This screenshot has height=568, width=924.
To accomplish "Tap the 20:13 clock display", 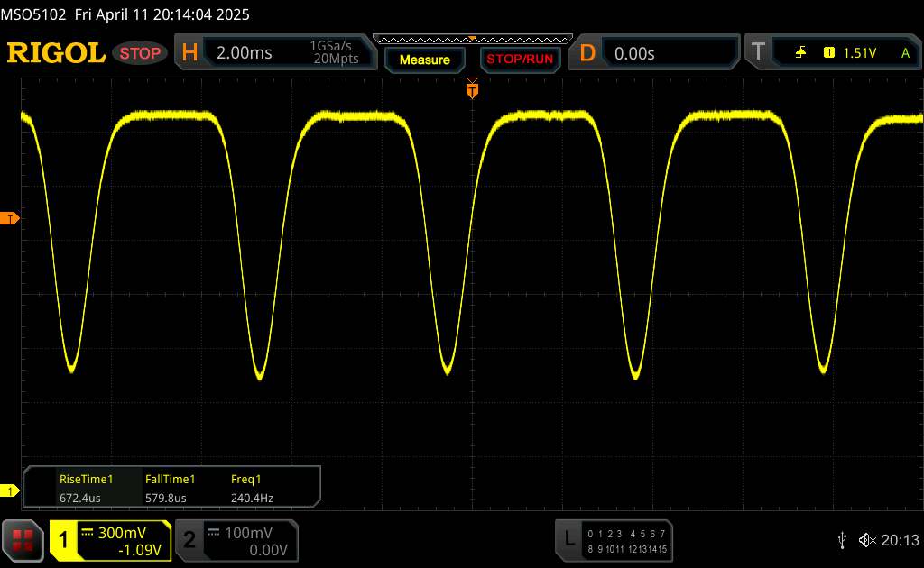I will click(900, 540).
